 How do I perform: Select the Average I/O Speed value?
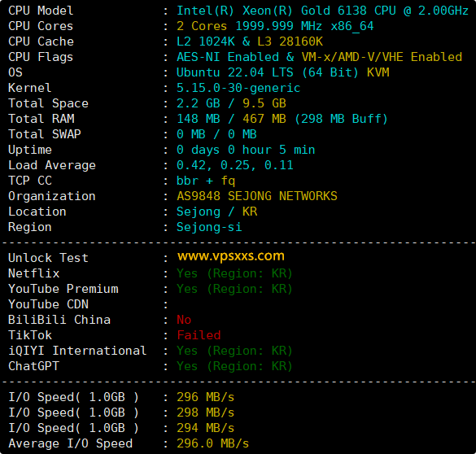coord(212,443)
